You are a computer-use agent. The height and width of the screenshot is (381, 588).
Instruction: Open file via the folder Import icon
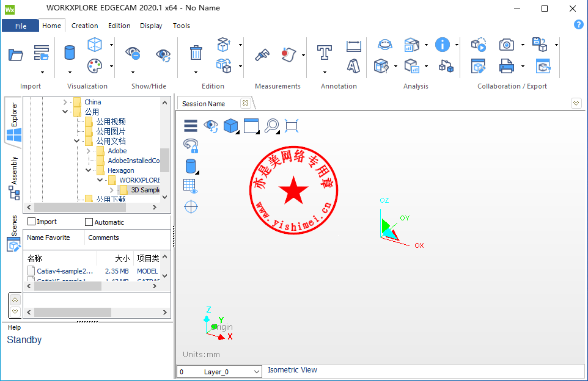coord(16,55)
